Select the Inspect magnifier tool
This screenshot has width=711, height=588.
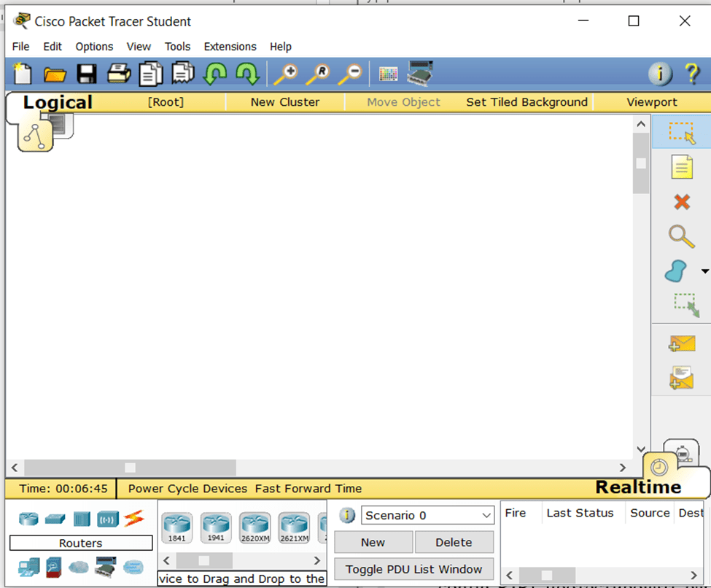pyautogui.click(x=682, y=236)
